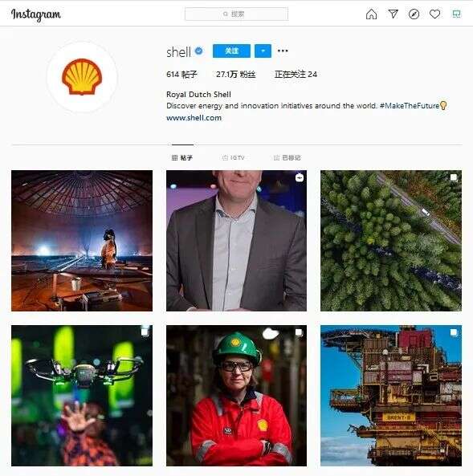Click the verified badge next to shell
Image resolution: width=473 pixels, height=476 pixels.
(198, 51)
